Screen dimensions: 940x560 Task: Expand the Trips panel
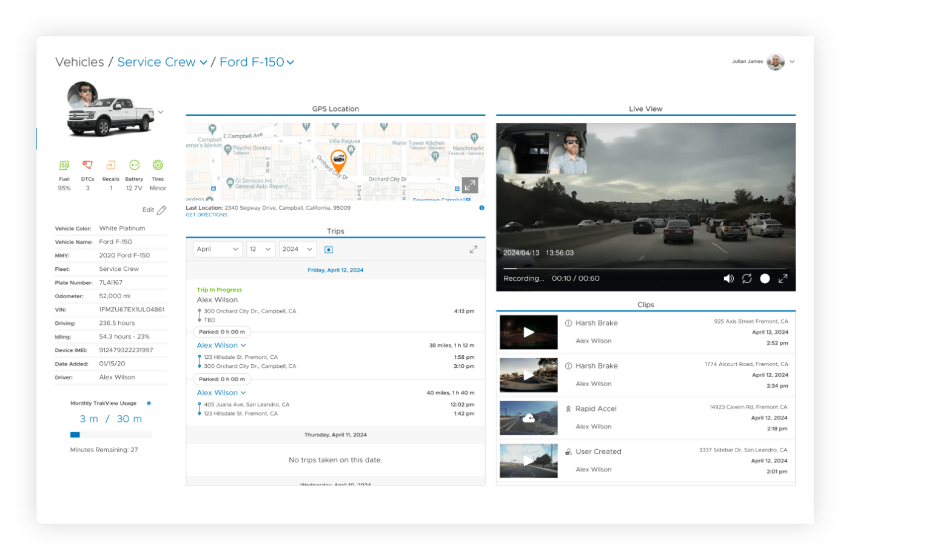pyautogui.click(x=474, y=250)
